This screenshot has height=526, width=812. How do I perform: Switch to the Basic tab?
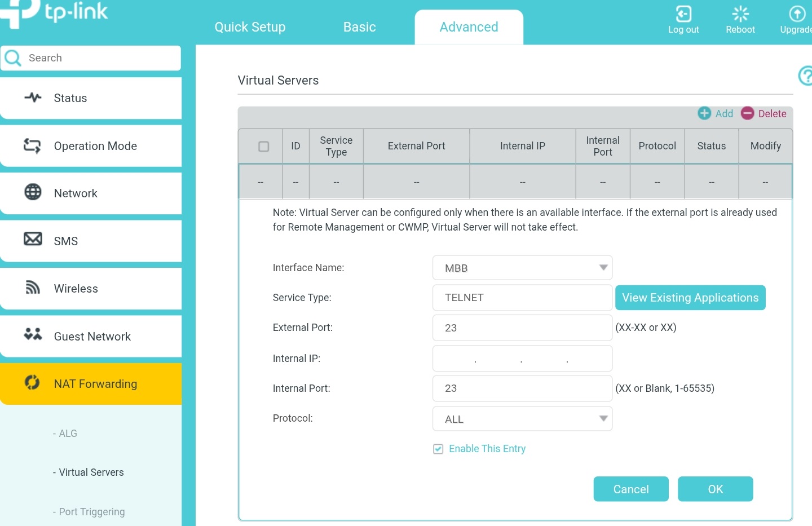(x=359, y=26)
